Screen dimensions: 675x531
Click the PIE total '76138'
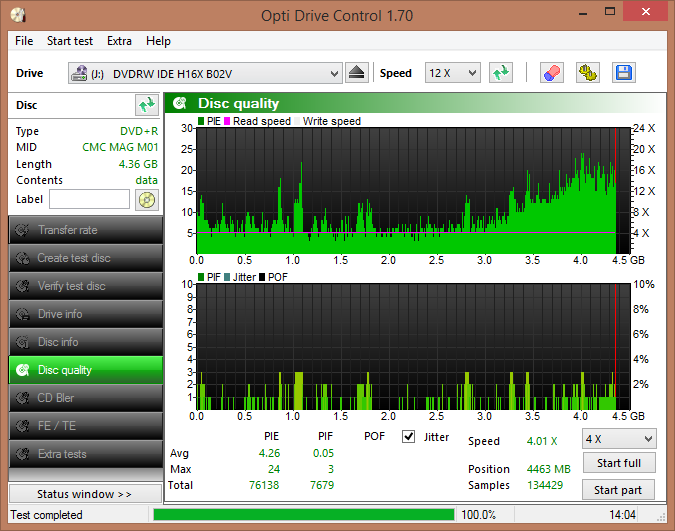pos(264,485)
